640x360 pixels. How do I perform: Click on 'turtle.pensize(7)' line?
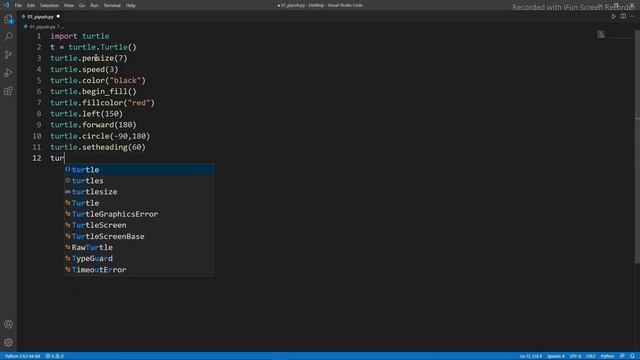[89, 58]
